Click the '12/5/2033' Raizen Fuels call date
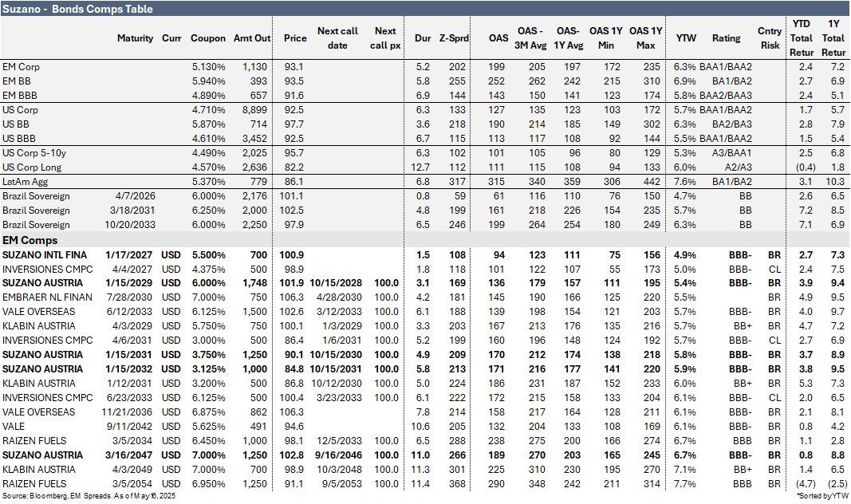Image resolution: width=851 pixels, height=504 pixels. (339, 441)
